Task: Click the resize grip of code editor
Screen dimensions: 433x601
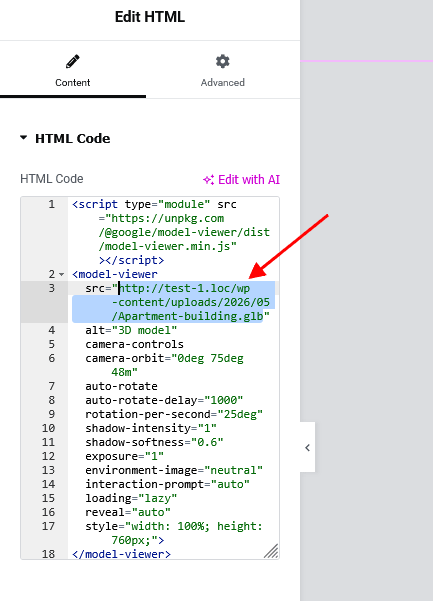Action: pos(272,551)
